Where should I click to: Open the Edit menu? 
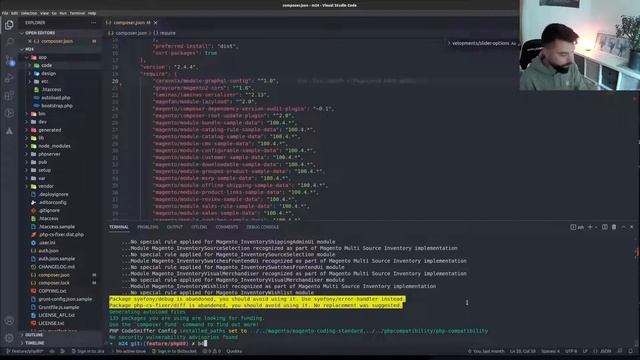15,13
